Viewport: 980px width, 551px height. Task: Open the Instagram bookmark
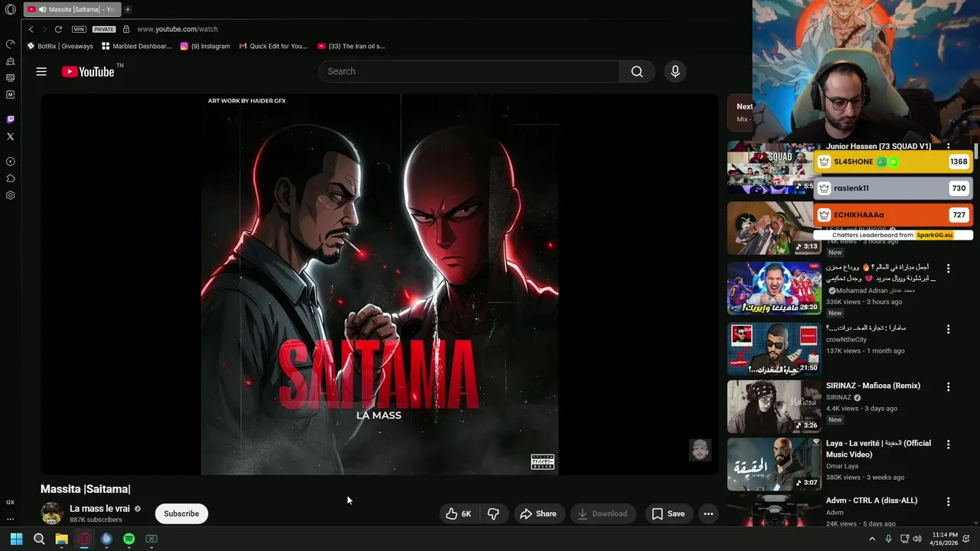coord(205,46)
